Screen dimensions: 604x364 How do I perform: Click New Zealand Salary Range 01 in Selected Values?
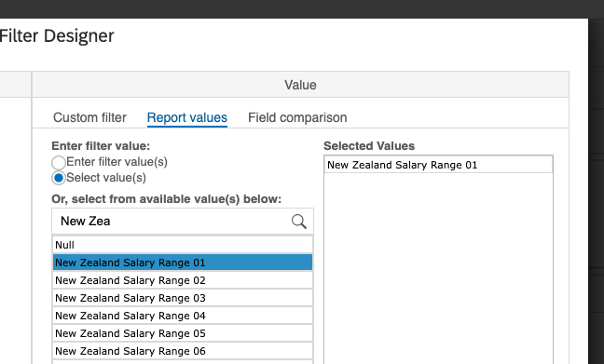[438, 165]
